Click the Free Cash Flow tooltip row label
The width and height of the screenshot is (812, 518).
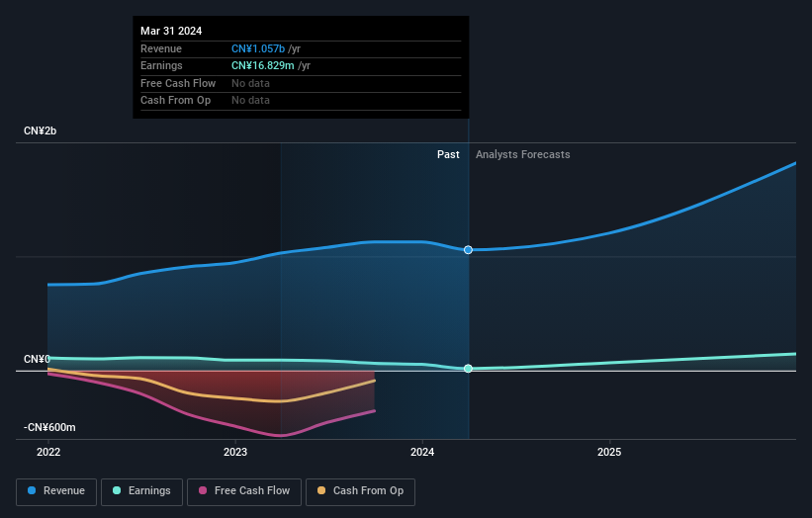coord(178,83)
